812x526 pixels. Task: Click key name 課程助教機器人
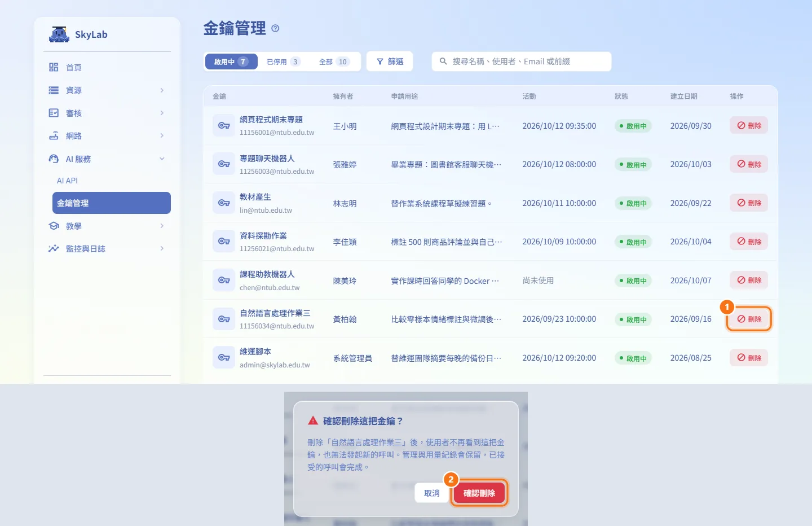pos(267,274)
